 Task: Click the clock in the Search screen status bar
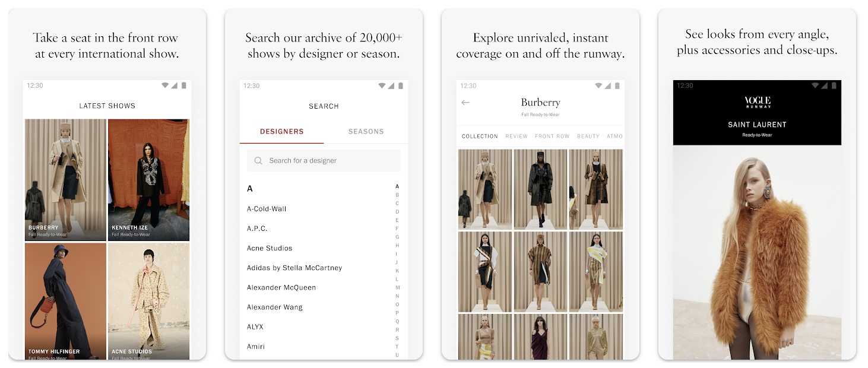click(x=251, y=85)
